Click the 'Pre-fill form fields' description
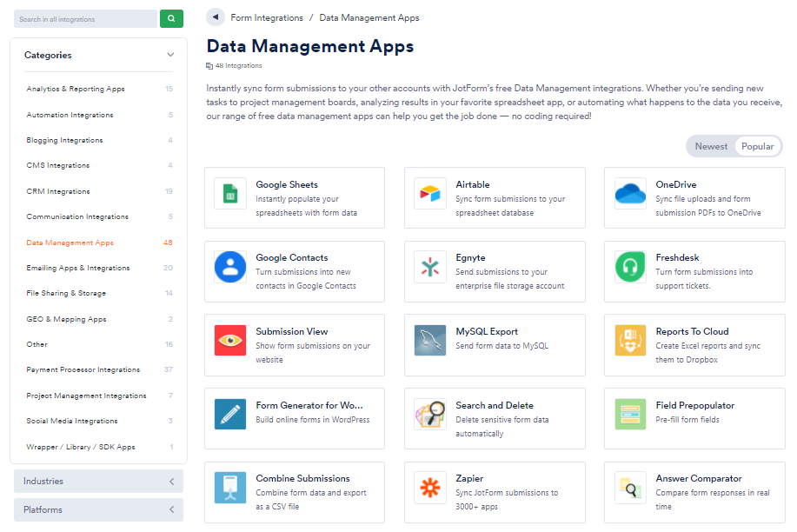 click(687, 420)
